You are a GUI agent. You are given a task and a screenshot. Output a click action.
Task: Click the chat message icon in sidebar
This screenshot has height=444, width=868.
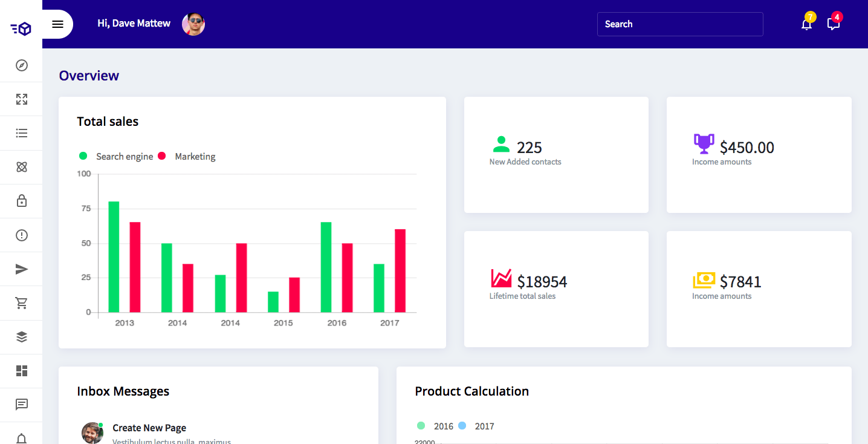click(x=21, y=405)
